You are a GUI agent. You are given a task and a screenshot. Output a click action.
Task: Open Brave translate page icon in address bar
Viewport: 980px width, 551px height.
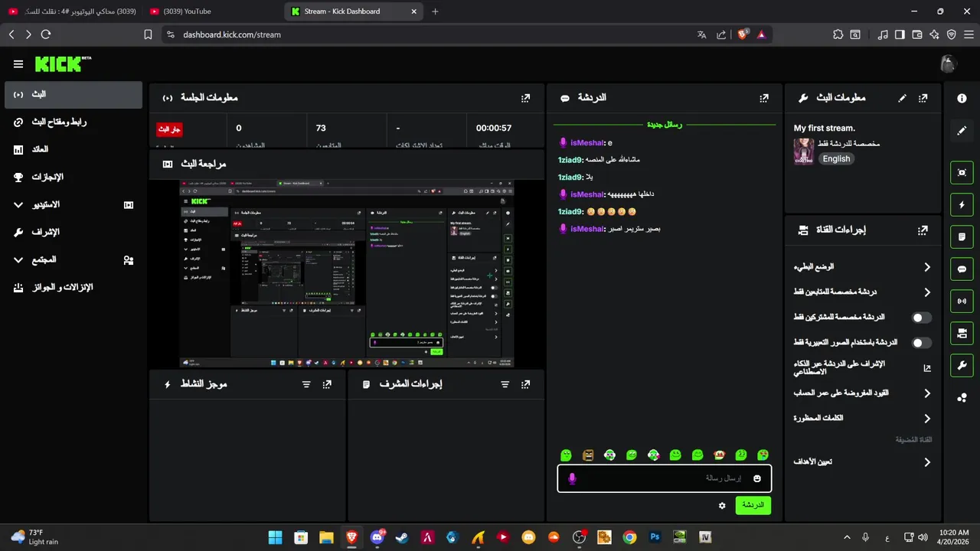point(701,34)
